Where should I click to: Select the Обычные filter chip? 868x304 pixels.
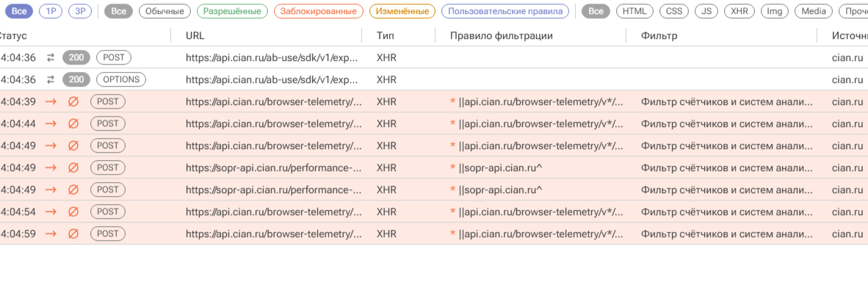164,11
